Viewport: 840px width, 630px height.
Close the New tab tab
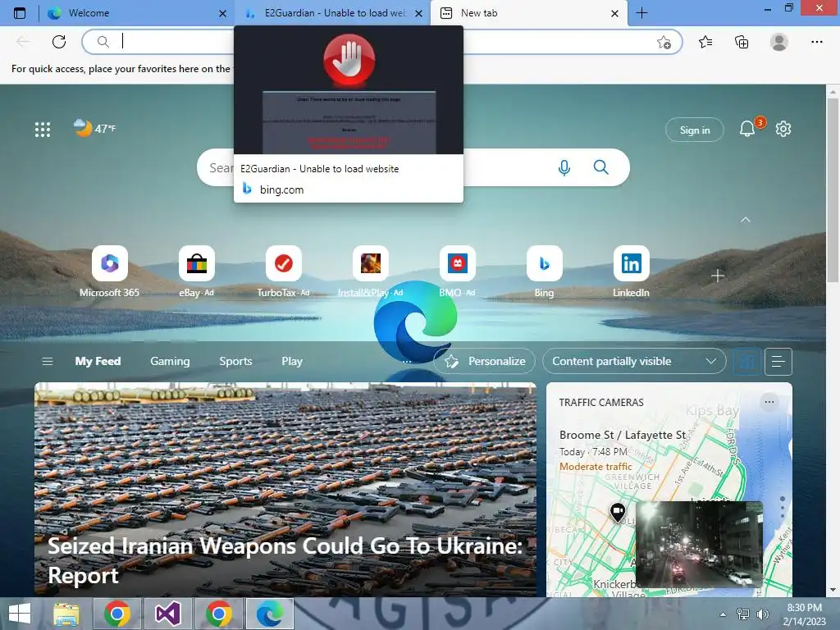coord(615,13)
